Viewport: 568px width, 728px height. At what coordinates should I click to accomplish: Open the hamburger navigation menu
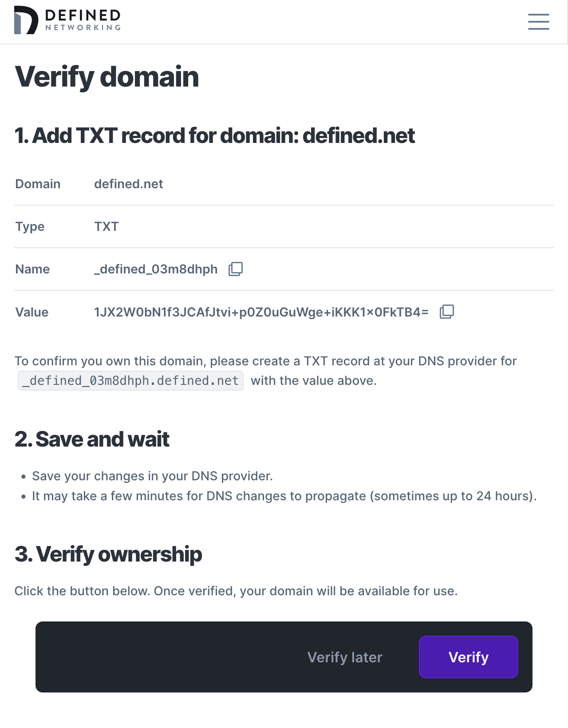click(538, 22)
